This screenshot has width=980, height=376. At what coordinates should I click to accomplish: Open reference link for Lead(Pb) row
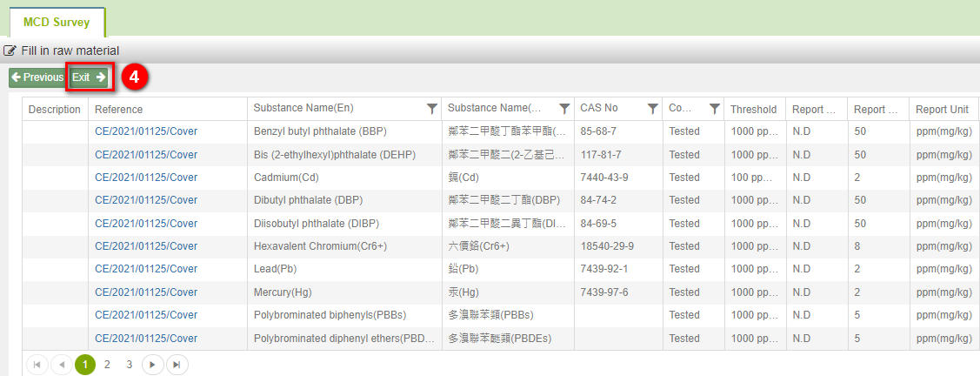[145, 269]
